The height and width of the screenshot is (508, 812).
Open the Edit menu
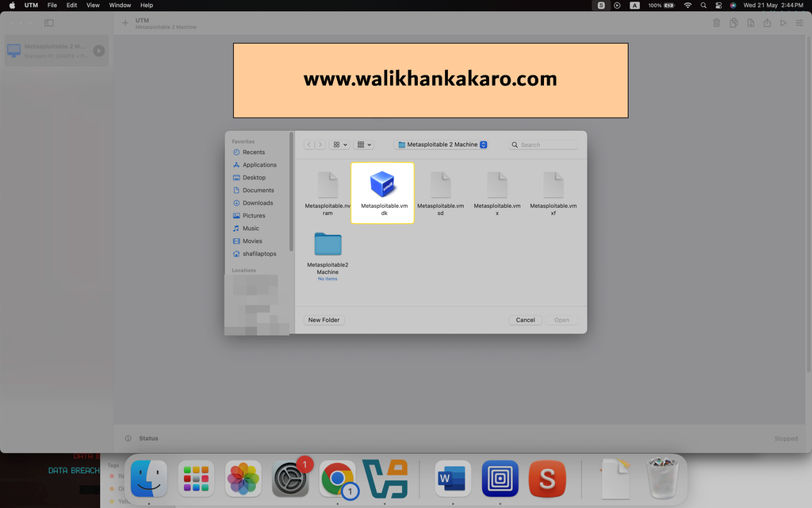pyautogui.click(x=71, y=6)
